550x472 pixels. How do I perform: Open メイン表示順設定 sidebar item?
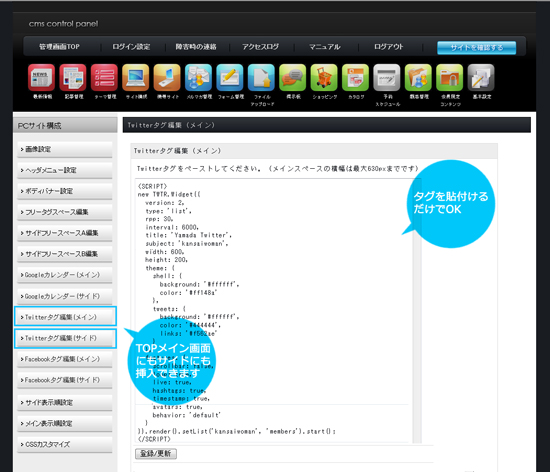point(65,424)
